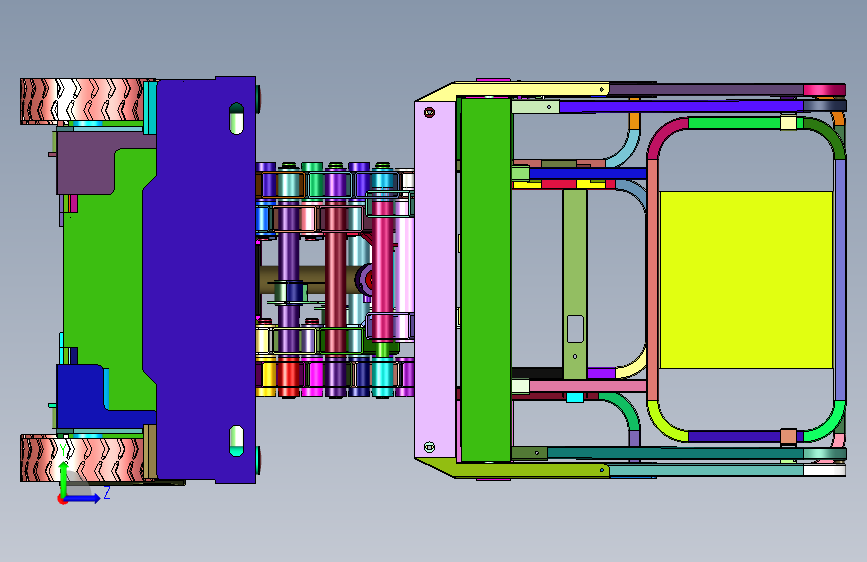Select the long violet tube under the top rail

(x=681, y=106)
